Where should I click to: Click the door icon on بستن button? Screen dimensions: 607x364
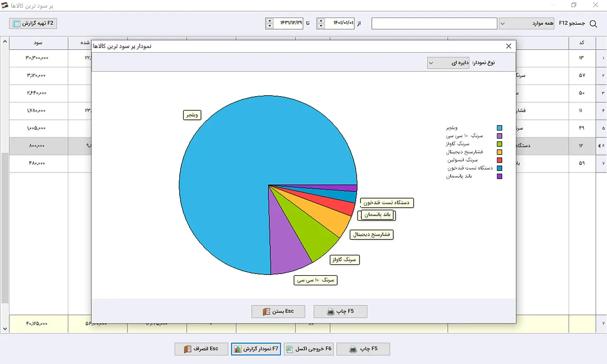[266, 312]
